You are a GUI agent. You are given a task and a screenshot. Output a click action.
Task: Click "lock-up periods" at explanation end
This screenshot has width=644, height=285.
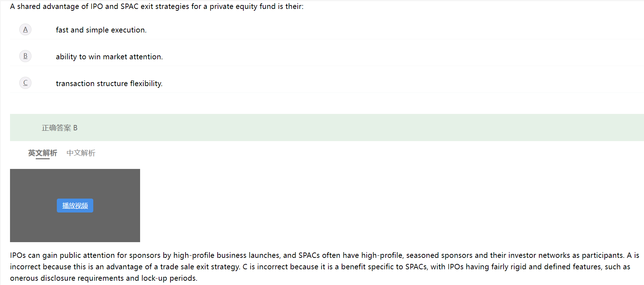[169, 278]
